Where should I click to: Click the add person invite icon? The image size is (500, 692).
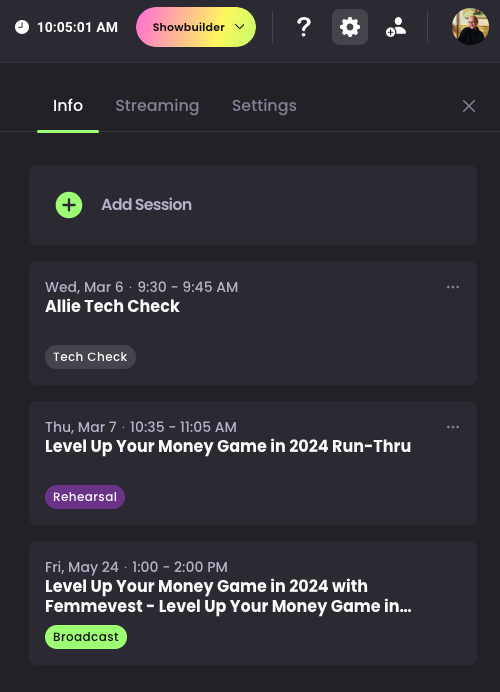tap(396, 27)
